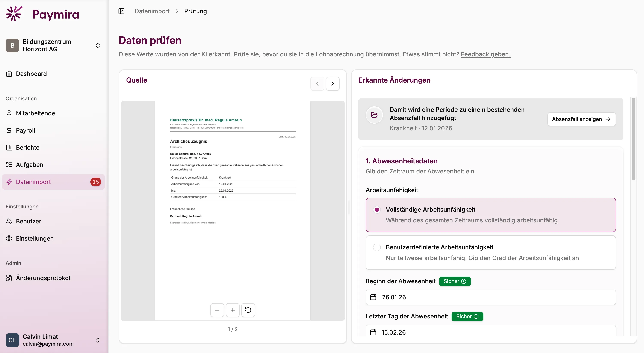Click the Ärztliches Zeugnis document preview
Viewport: 644px width, 353px height.
tap(233, 211)
